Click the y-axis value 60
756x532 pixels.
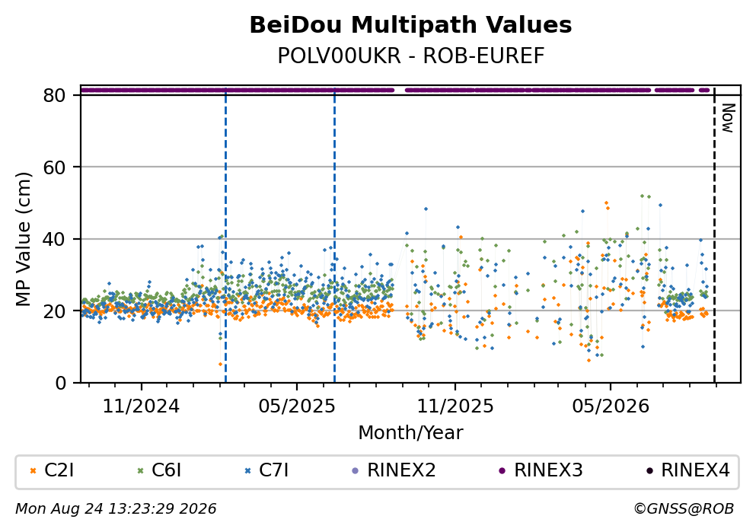[x=55, y=167]
